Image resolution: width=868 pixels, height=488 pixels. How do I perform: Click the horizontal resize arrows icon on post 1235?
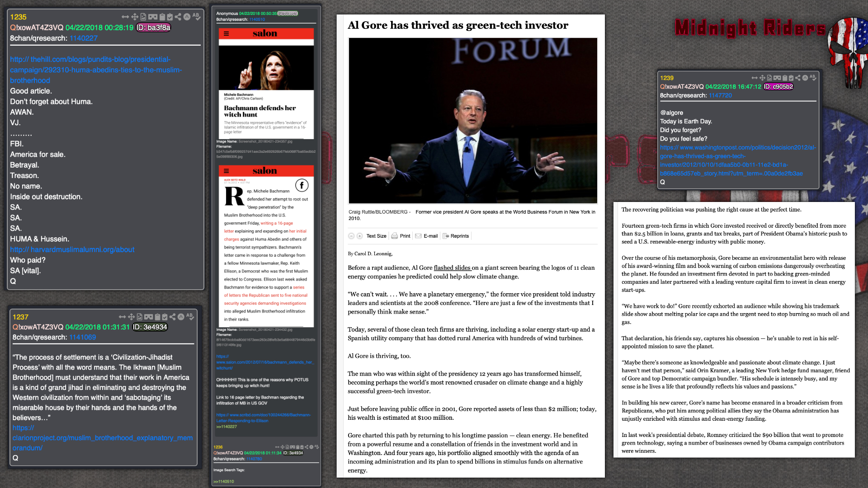[125, 17]
